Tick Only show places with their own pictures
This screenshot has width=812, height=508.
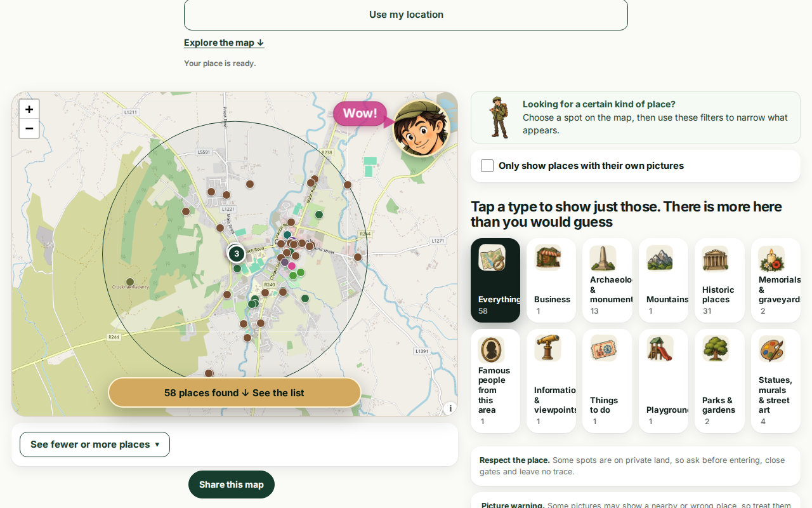tap(487, 166)
